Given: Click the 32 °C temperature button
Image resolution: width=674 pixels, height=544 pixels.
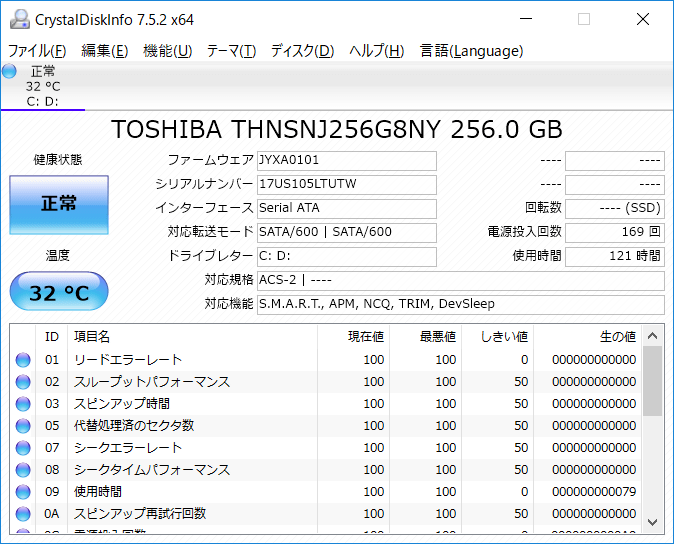Looking at the screenshot, I should pos(59,291).
